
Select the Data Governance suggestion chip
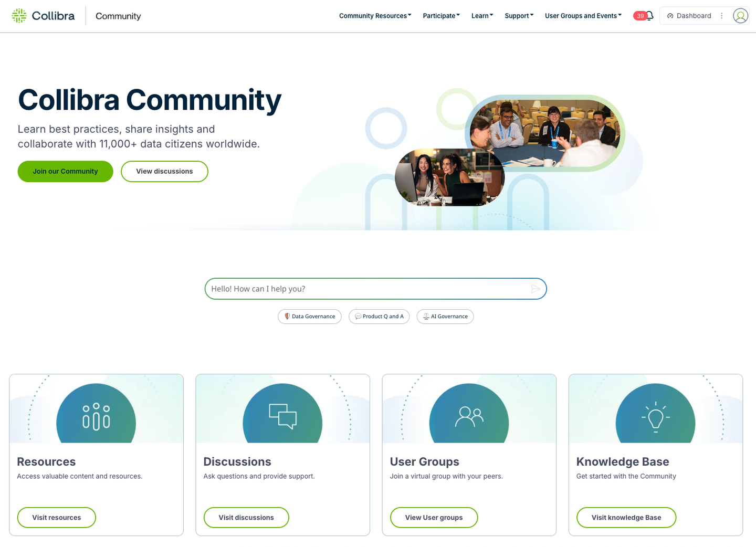(310, 317)
